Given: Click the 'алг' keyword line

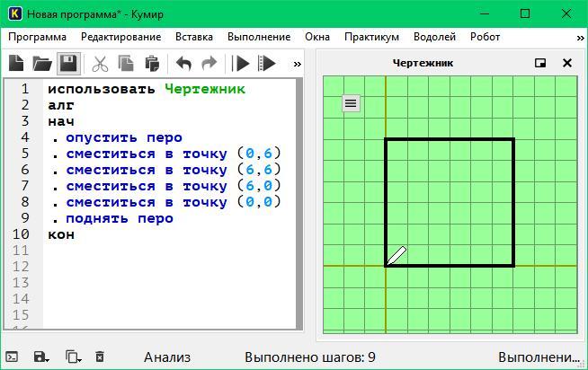Looking at the screenshot, I should pyautogui.click(x=61, y=105).
